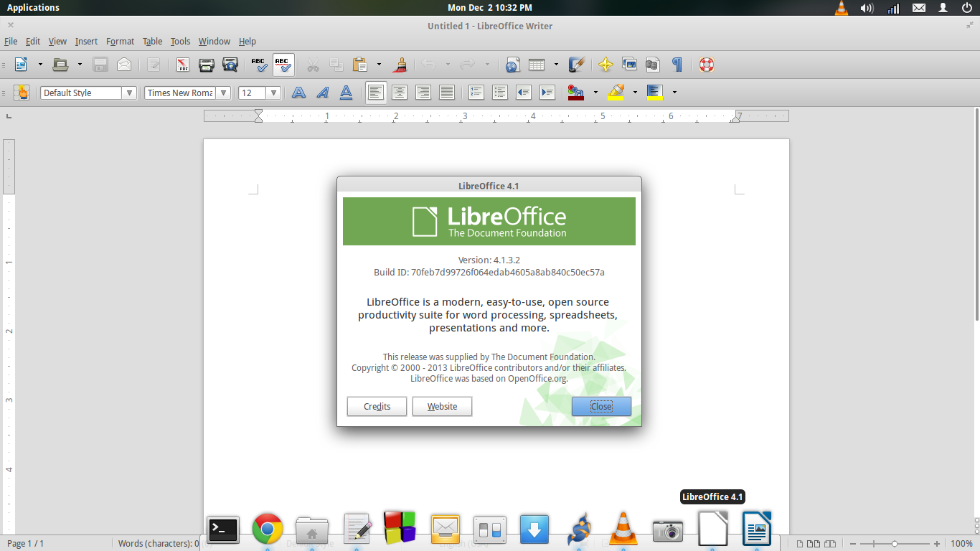Toggle Italic formatting

(x=322, y=93)
